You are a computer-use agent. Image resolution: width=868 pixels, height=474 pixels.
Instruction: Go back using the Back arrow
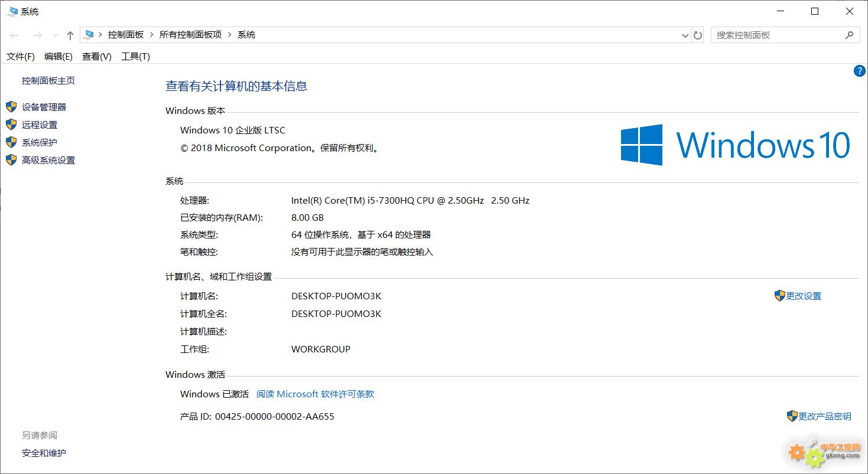[x=15, y=35]
